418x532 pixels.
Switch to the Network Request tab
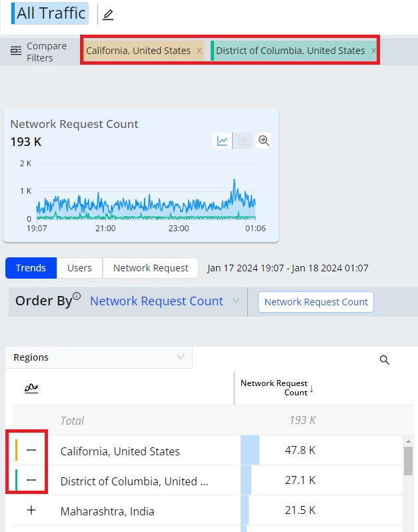point(150,268)
